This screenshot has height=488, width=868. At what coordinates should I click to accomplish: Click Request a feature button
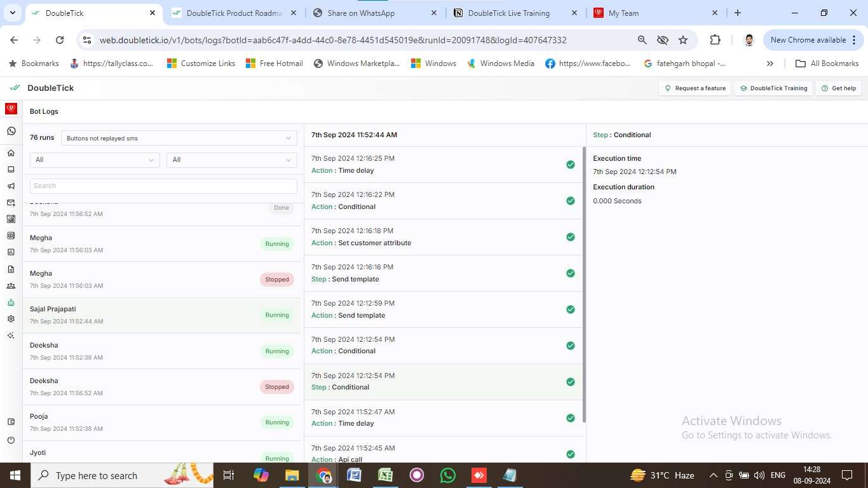[695, 88]
